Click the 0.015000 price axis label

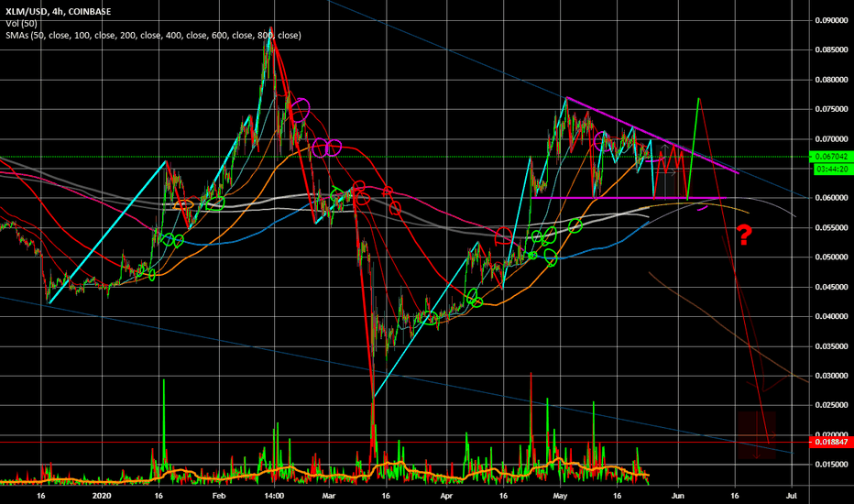click(832, 465)
